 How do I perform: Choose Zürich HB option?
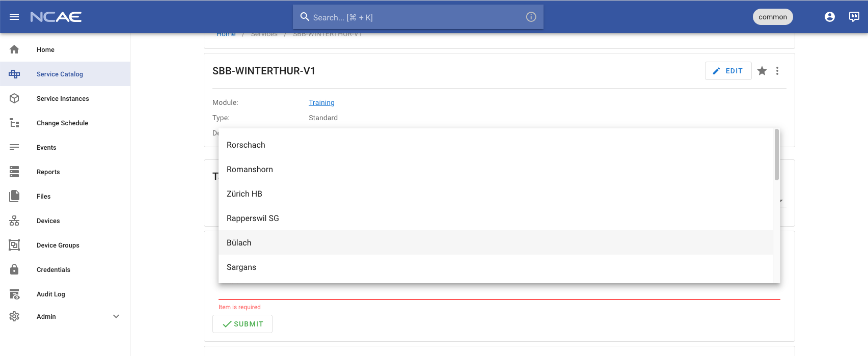click(496, 194)
